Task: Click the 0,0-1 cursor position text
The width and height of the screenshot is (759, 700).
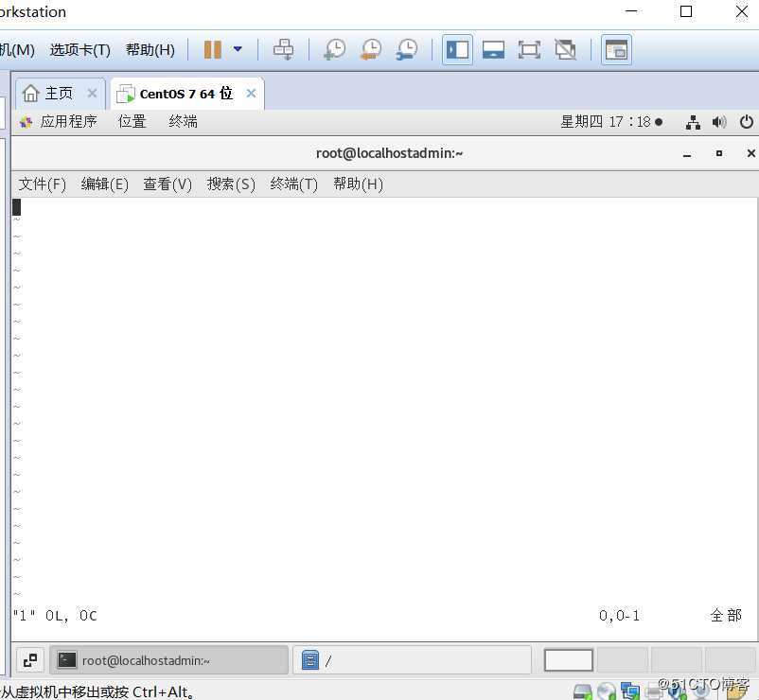Action: coord(619,616)
